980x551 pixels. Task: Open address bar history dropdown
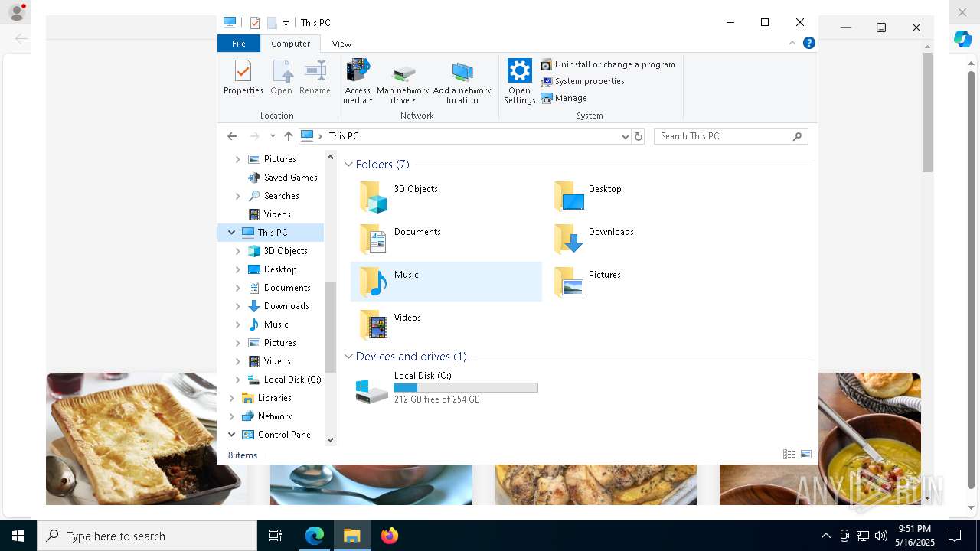625,136
